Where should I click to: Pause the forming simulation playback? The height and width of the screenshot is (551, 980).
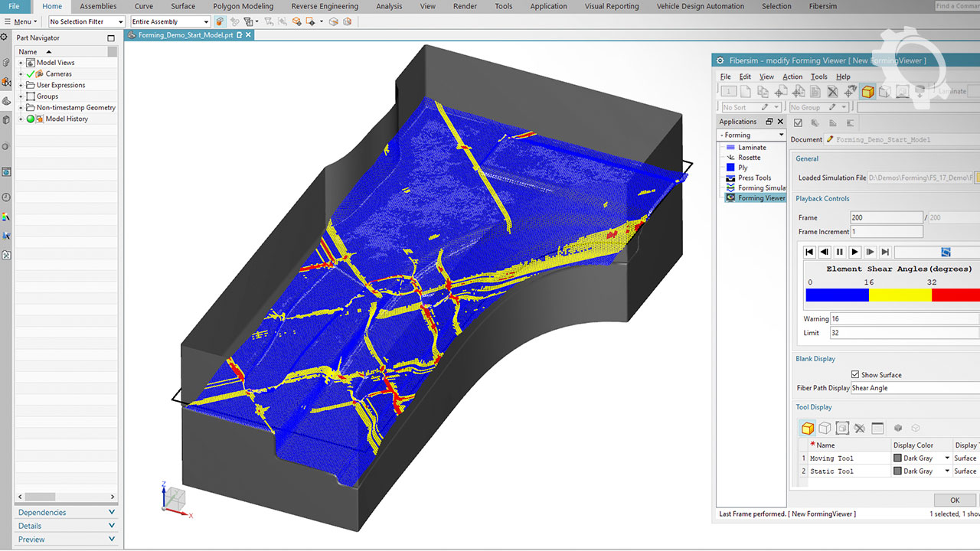[x=839, y=252]
